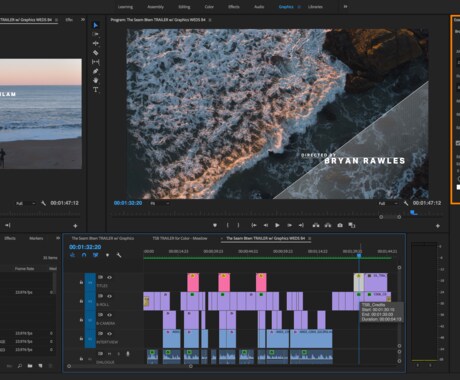Select first pink title clip on TITLES track
Image resolution: width=460 pixels, height=380 pixels.
[x=193, y=282]
